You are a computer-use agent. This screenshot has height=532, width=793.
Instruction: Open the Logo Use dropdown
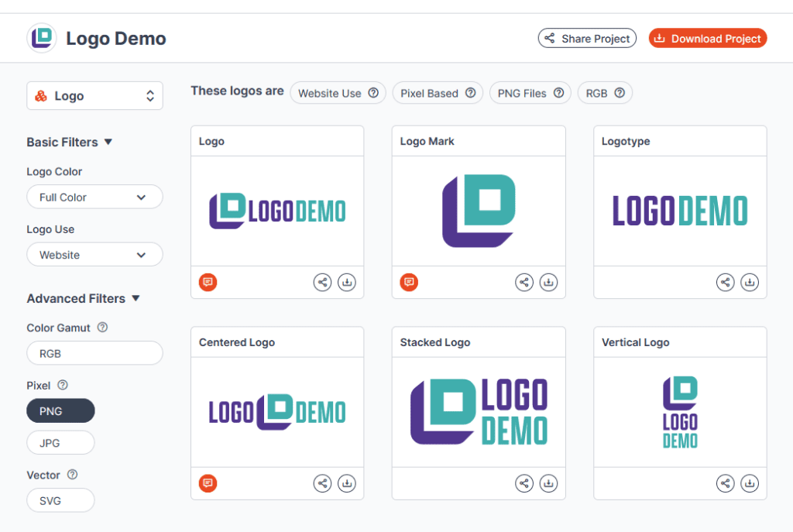pos(94,254)
